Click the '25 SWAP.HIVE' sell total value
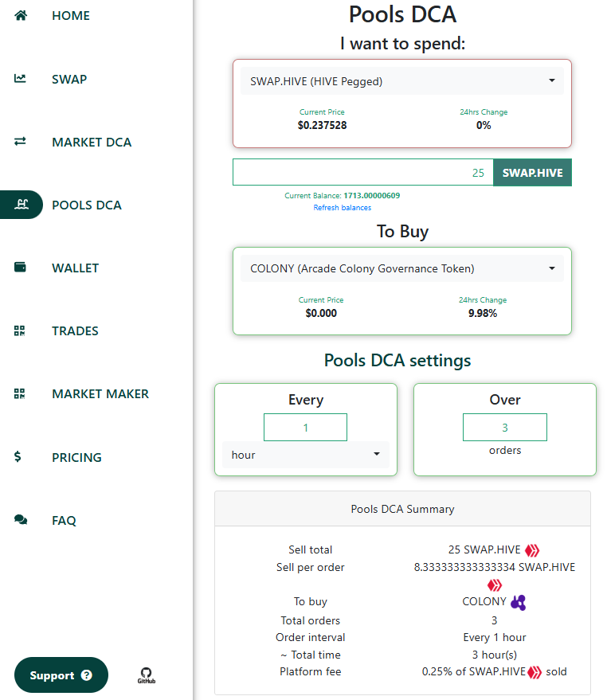The width and height of the screenshot is (607, 700). tap(484, 549)
